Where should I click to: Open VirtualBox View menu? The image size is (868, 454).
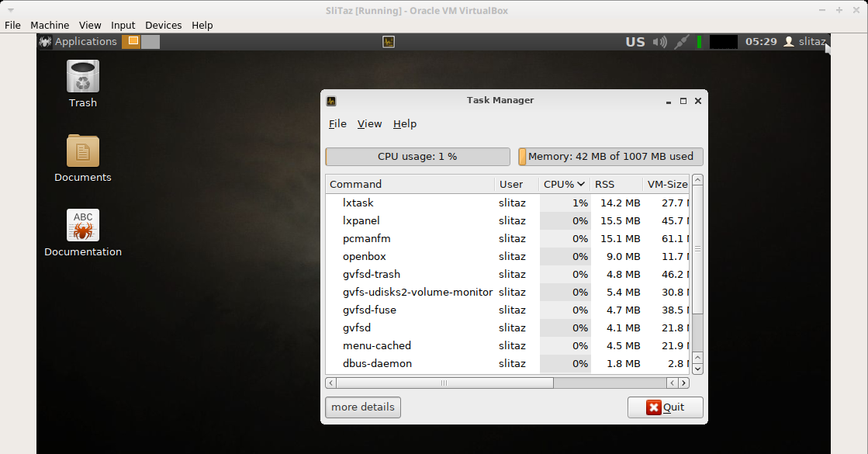click(x=90, y=25)
